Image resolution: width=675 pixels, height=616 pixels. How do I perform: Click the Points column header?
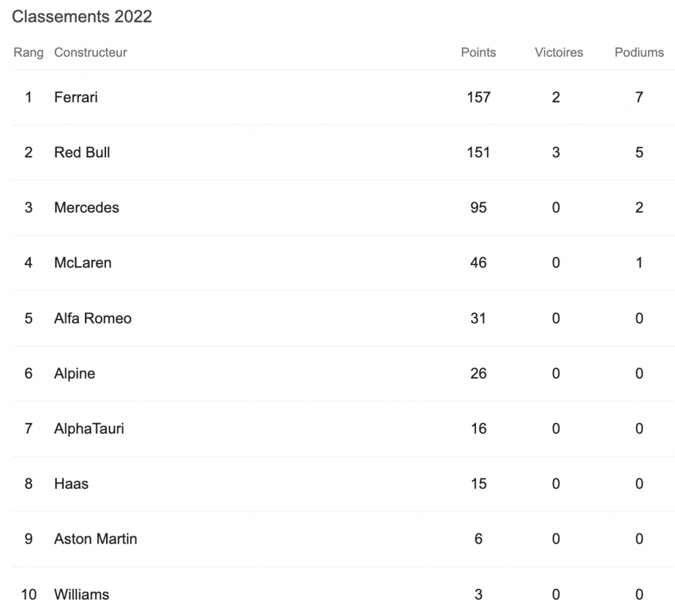point(478,53)
